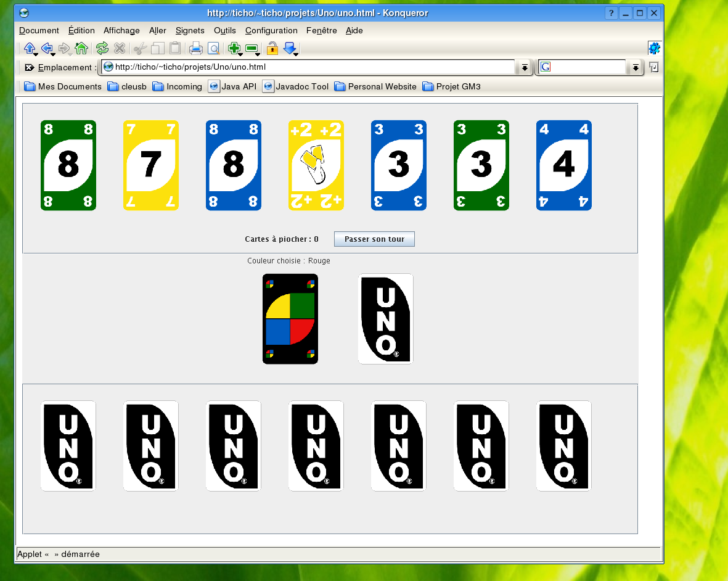Viewport: 728px width, 581px height.
Task: Play the yellow +2 draw card
Action: tap(316, 165)
